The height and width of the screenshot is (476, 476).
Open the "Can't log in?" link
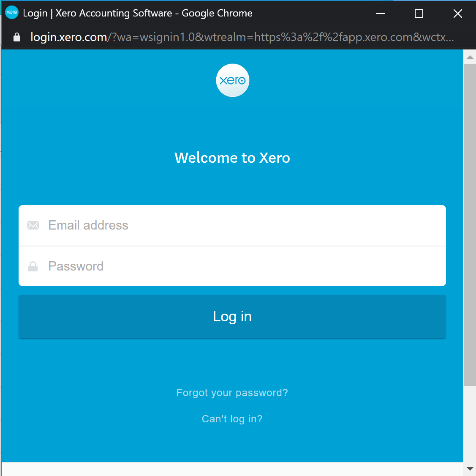pos(232,419)
